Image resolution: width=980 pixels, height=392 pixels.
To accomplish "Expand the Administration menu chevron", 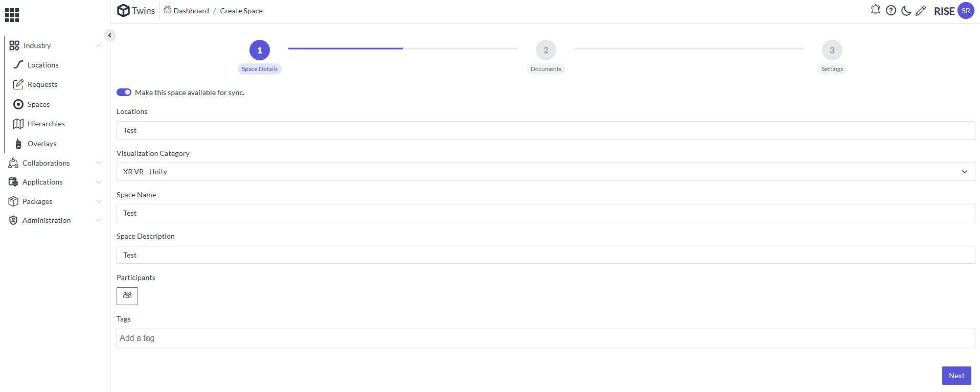I will (x=99, y=220).
